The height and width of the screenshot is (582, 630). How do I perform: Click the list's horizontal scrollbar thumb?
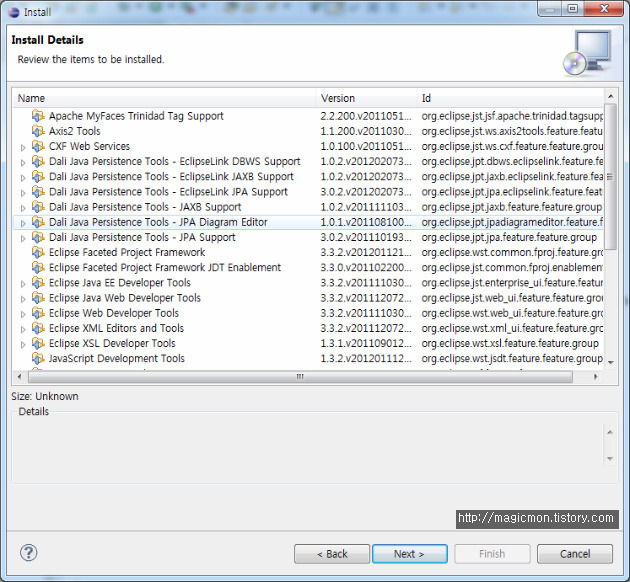(300, 377)
